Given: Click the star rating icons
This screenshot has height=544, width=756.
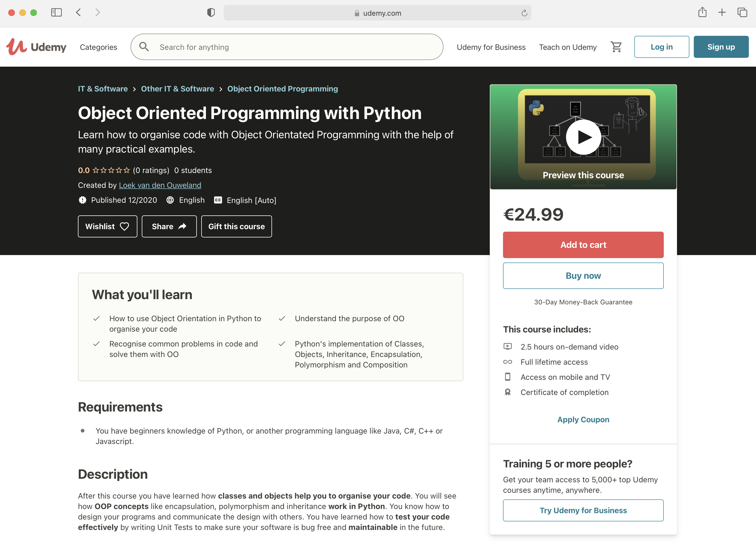Looking at the screenshot, I should pyautogui.click(x=111, y=170).
